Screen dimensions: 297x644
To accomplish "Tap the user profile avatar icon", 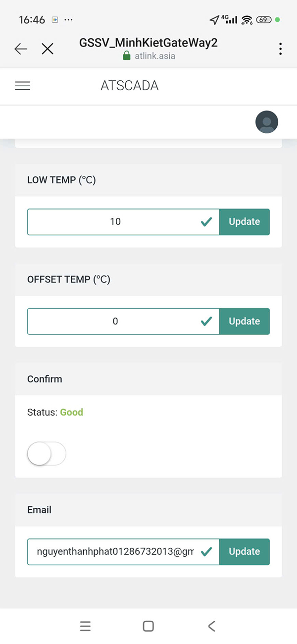I will 266,122.
